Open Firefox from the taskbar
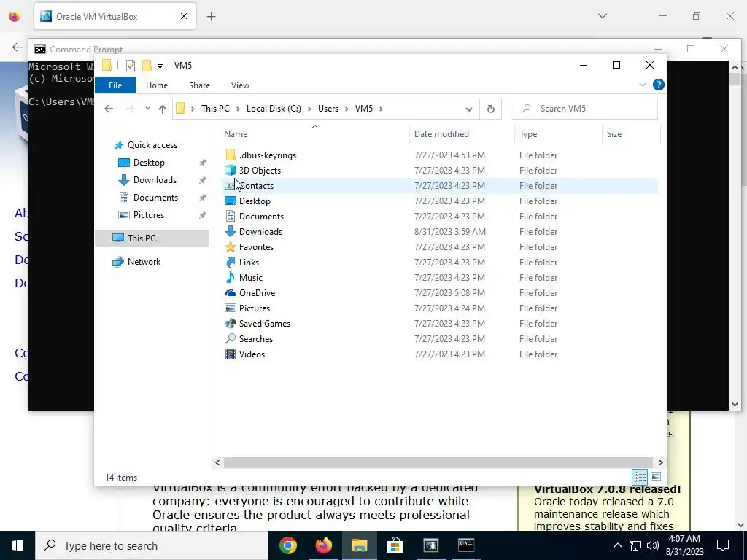The image size is (747, 560). tap(323, 545)
